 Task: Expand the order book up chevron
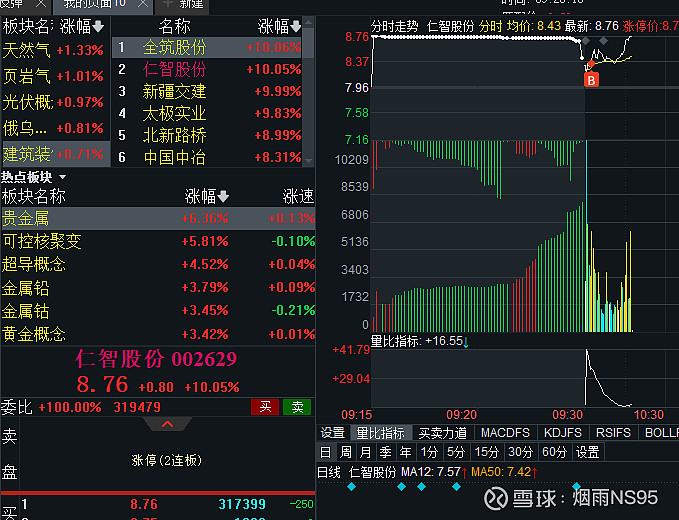click(168, 424)
